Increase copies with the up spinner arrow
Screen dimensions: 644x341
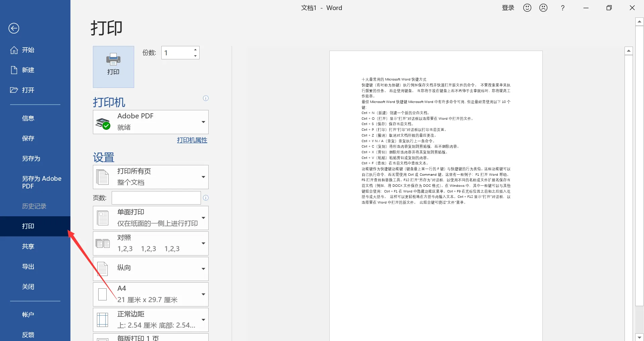pos(195,50)
